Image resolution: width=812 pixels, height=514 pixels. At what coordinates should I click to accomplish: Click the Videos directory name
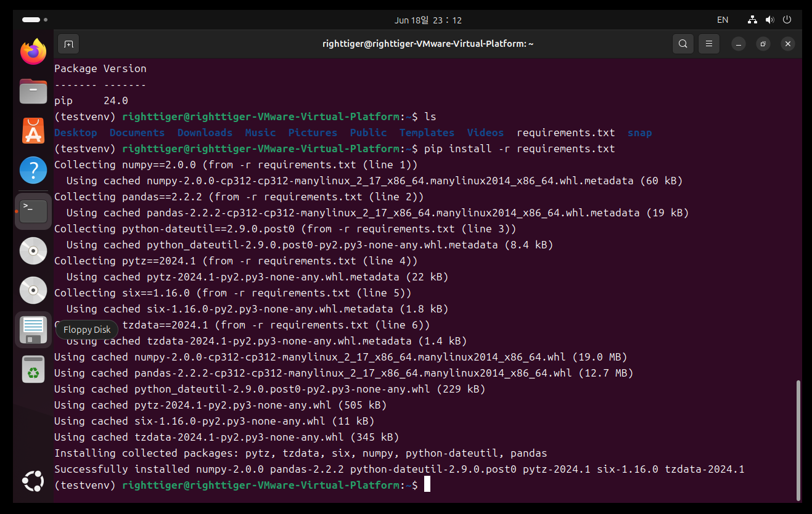[x=486, y=133]
